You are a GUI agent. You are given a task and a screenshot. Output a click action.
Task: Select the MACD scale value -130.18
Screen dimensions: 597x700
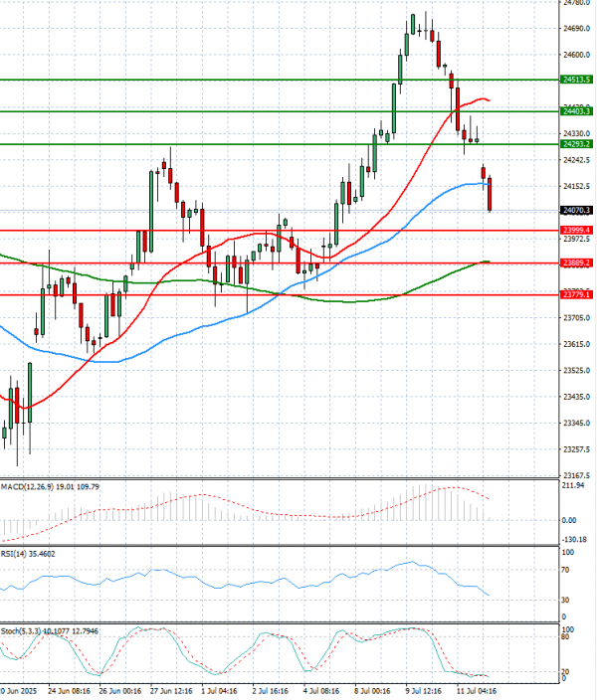[574, 540]
